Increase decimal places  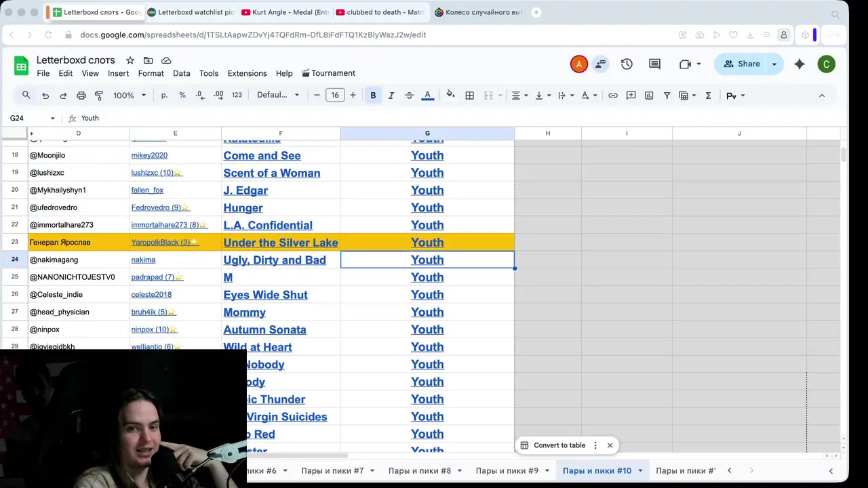[218, 96]
